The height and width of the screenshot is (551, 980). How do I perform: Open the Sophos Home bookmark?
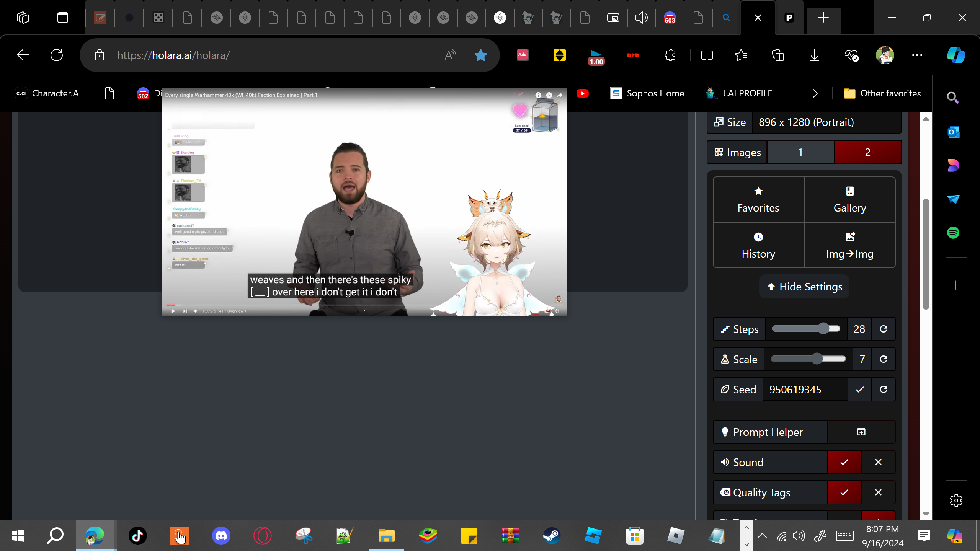click(x=647, y=93)
